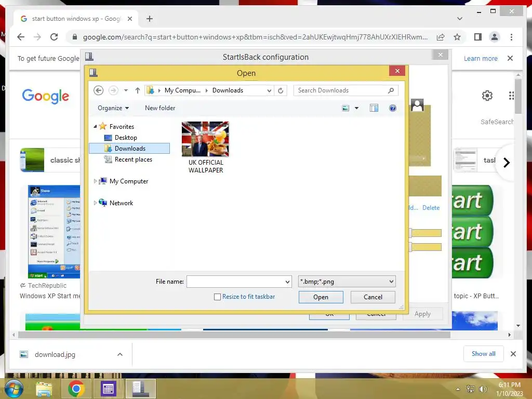This screenshot has height=399, width=532.
Task: Click the File name input field
Action: (235, 282)
